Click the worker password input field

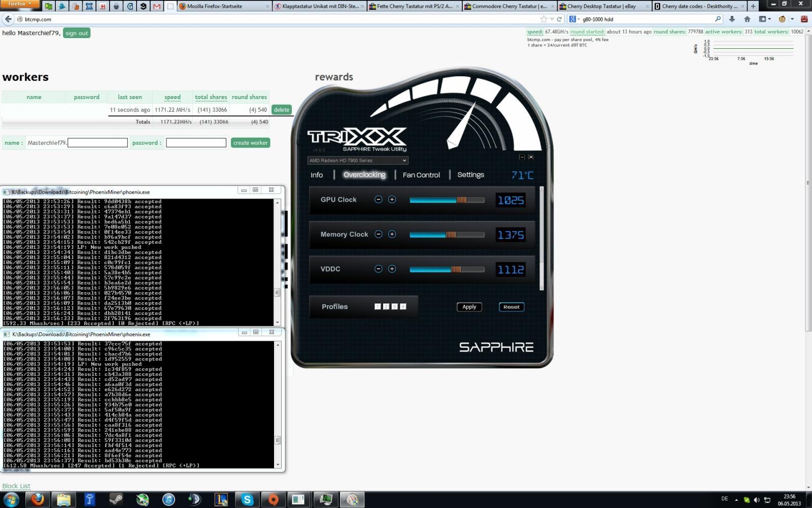196,143
